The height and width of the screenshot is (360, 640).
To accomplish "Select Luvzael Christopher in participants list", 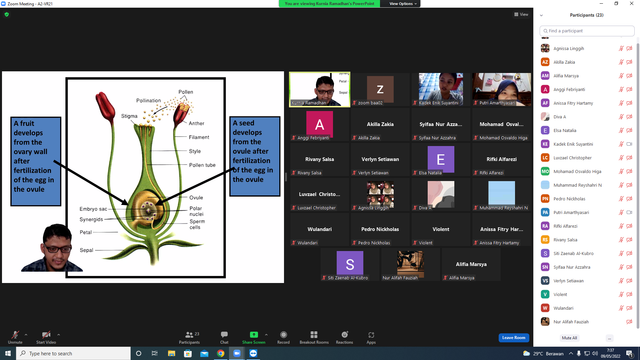I will coord(586,158).
